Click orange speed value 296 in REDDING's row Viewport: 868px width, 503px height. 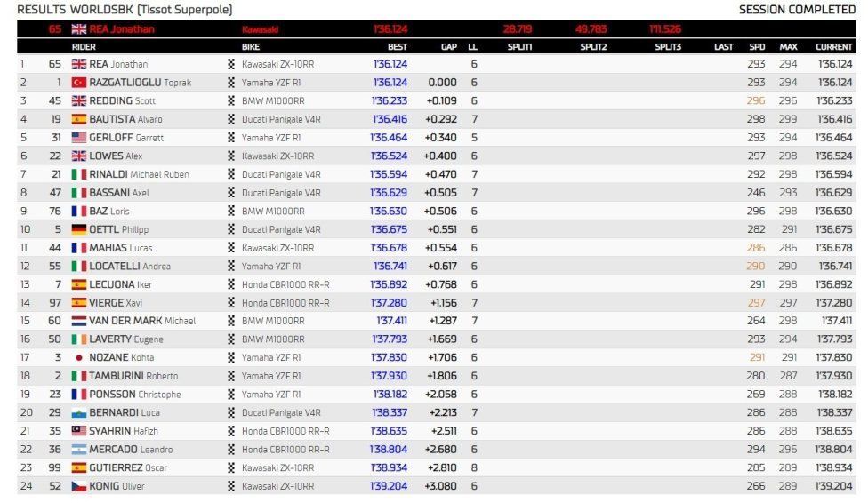coord(756,100)
